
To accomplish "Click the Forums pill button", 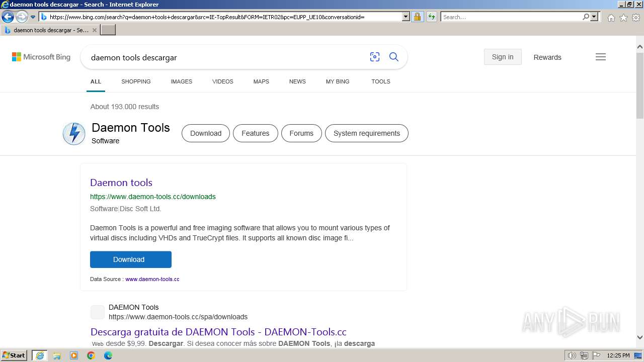I will click(x=301, y=133).
